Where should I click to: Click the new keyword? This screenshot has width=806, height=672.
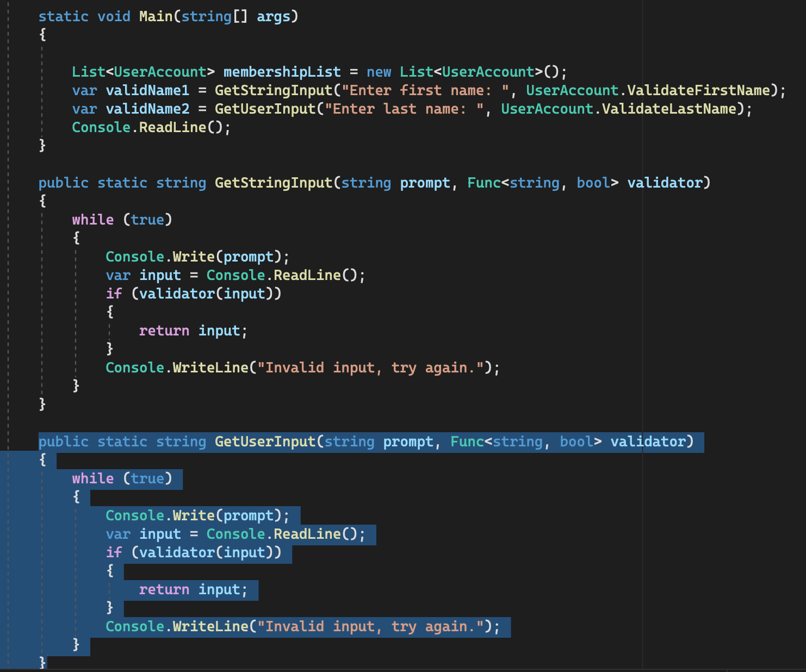[379, 72]
